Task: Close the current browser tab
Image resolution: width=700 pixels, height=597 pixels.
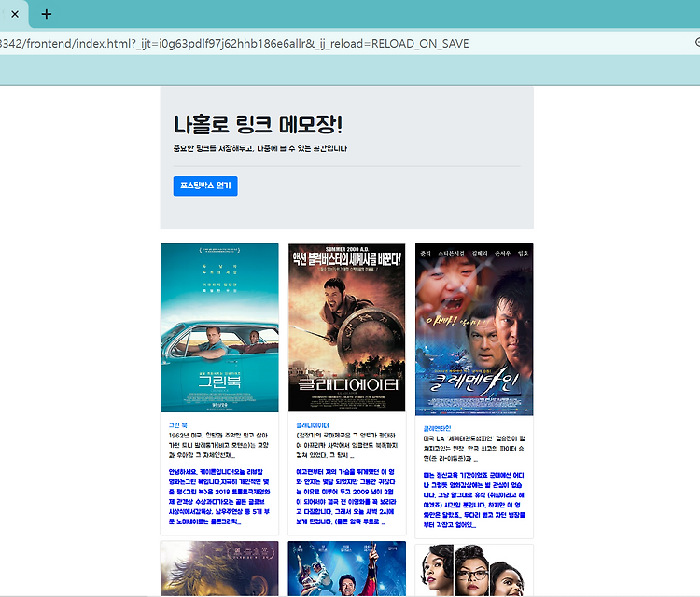Action: 15,14
